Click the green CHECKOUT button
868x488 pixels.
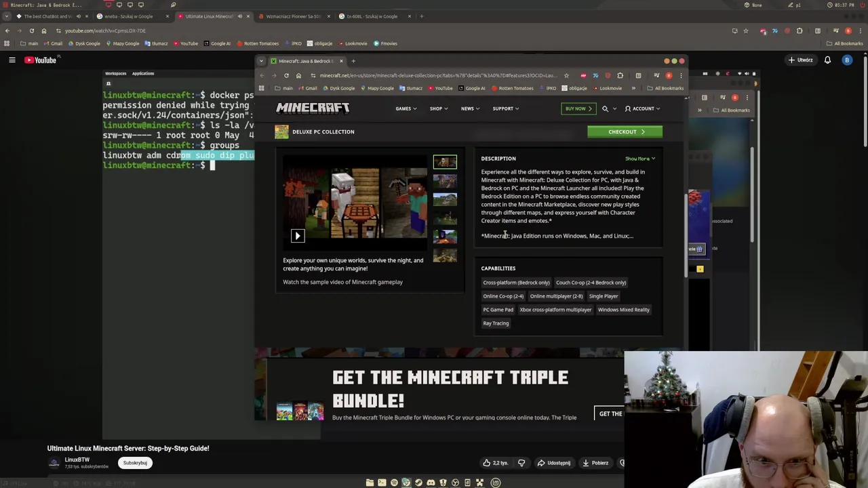pyautogui.click(x=625, y=131)
